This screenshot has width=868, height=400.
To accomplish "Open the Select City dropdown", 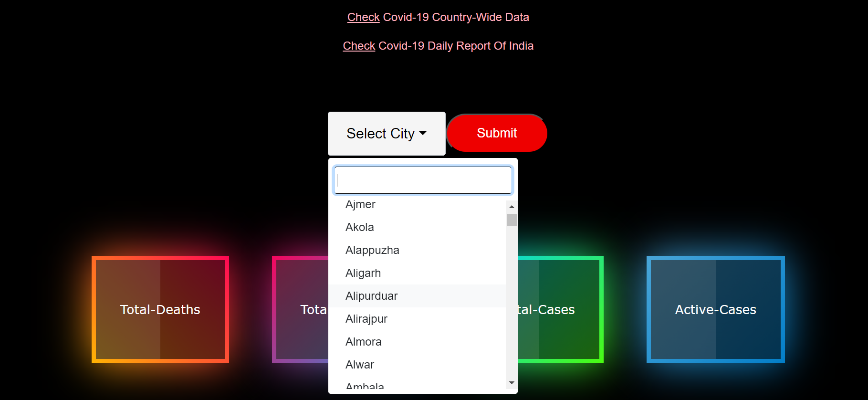I will pos(386,134).
